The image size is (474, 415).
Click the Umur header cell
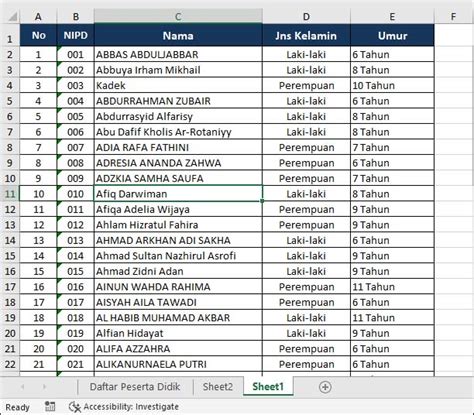click(392, 35)
